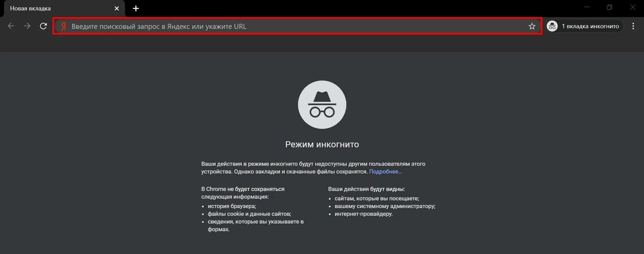
Task: Click the Yandex search engine icon
Action: coord(63,27)
